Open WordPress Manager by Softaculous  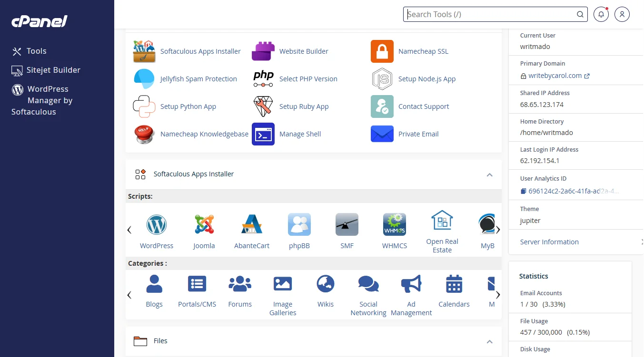point(42,100)
